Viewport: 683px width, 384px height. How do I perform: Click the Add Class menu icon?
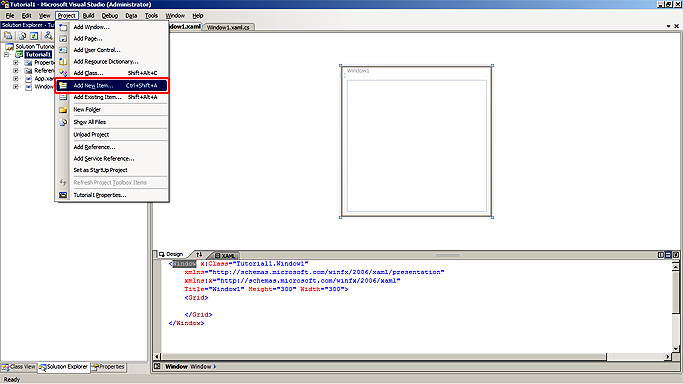tap(63, 73)
